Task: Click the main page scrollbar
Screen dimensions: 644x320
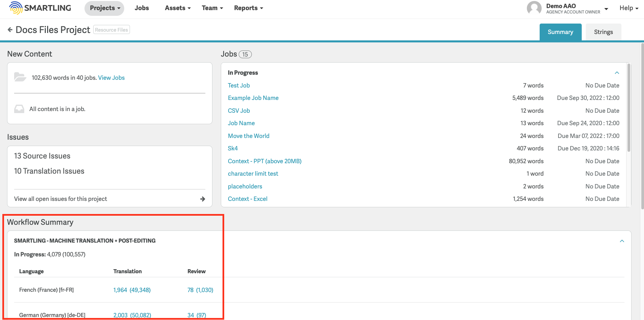Action: pos(642,126)
